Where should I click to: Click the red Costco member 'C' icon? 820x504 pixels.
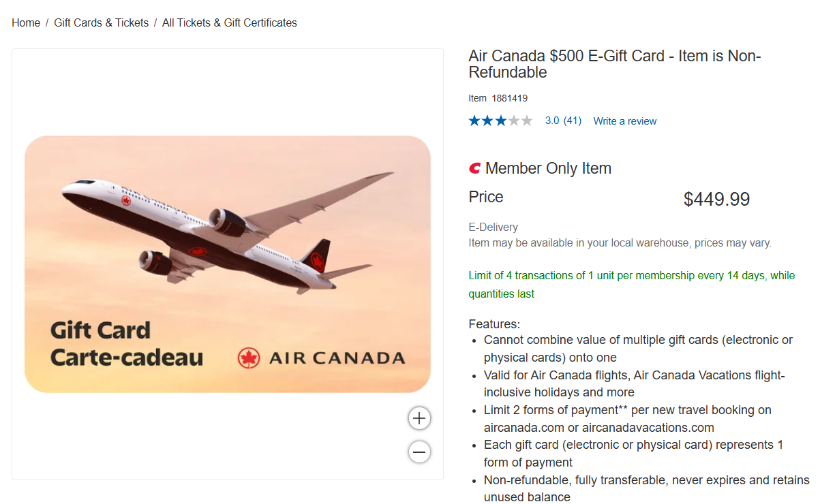coord(474,168)
